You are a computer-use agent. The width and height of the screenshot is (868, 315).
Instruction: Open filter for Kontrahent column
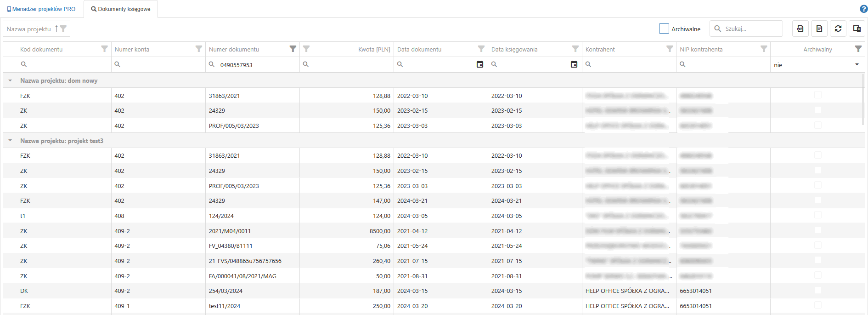[669, 49]
